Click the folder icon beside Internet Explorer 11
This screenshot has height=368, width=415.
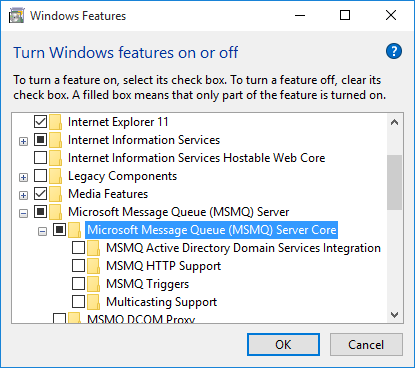point(56,122)
